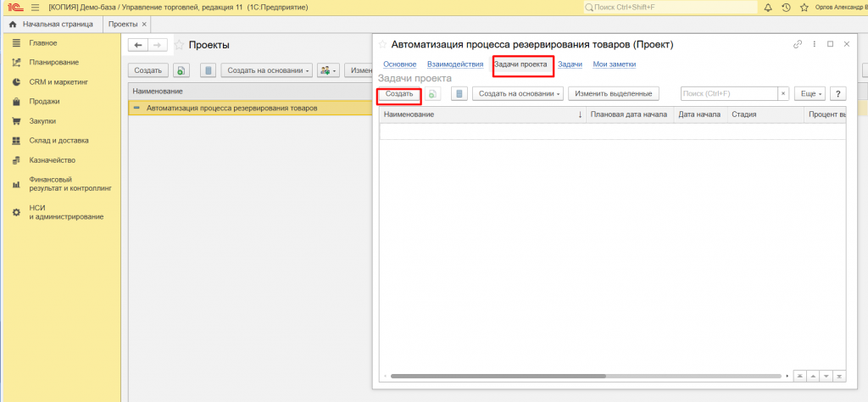The image size is (868, 402).
Task: Click Создать in the Проекты list toolbar
Action: [x=147, y=70]
